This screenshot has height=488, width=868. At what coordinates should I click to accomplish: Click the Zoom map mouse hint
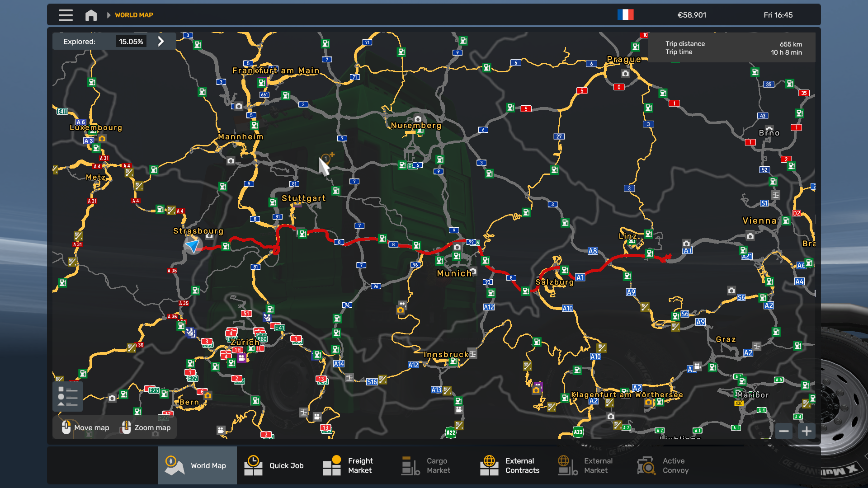(146, 427)
